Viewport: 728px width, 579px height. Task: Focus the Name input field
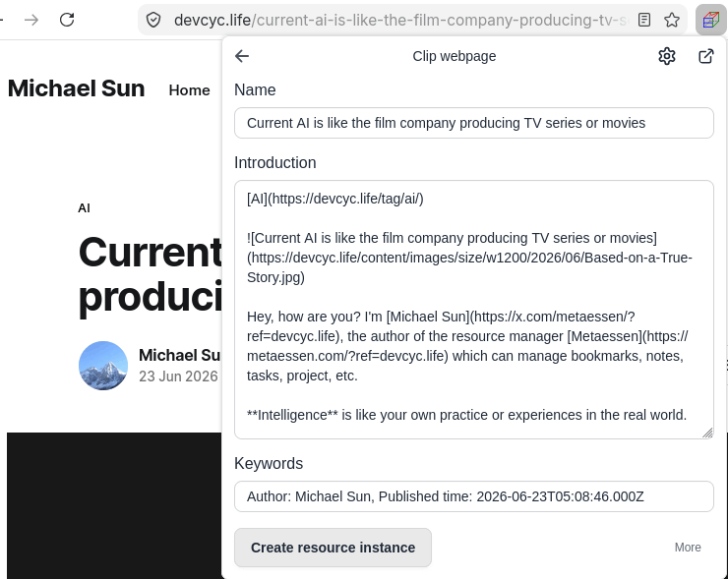click(x=474, y=123)
